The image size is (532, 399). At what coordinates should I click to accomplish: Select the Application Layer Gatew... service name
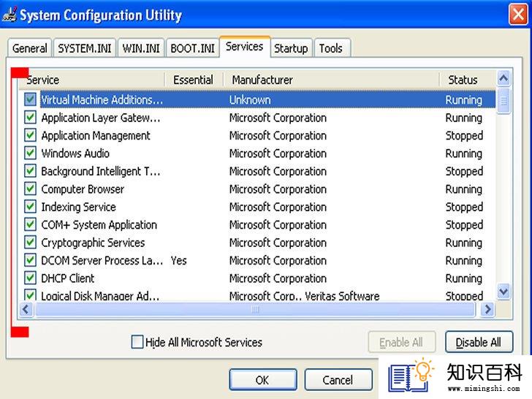pos(101,118)
